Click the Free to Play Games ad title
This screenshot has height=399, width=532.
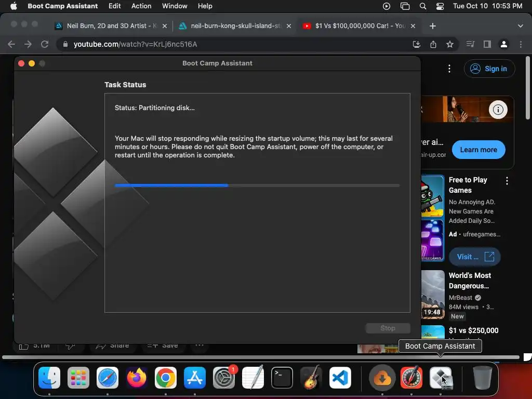click(468, 185)
